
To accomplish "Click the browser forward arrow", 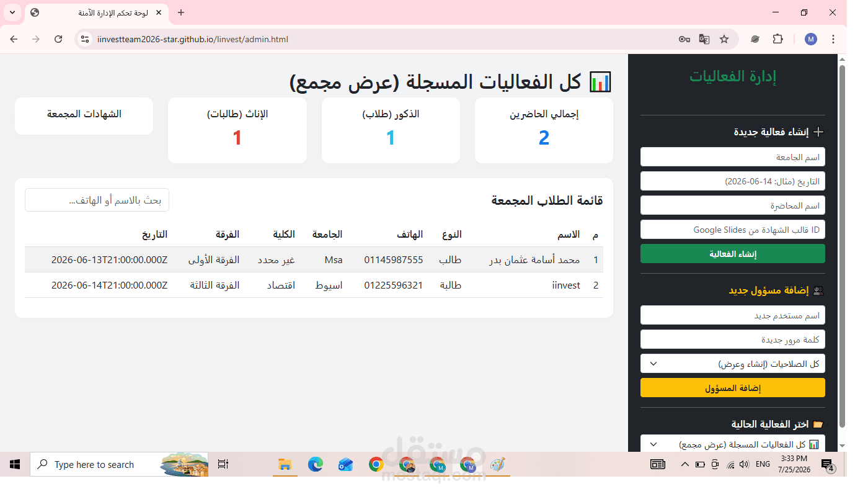I will 36,39.
